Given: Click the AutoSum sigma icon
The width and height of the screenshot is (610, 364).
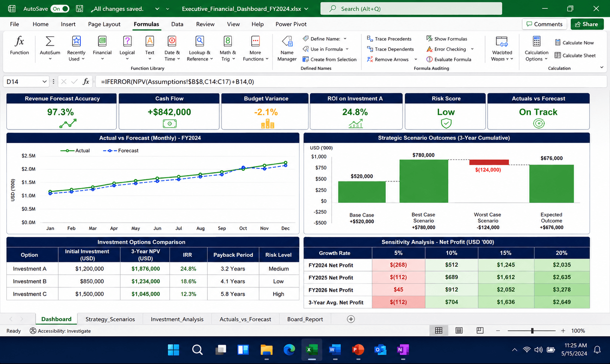Looking at the screenshot, I should coord(50,41).
